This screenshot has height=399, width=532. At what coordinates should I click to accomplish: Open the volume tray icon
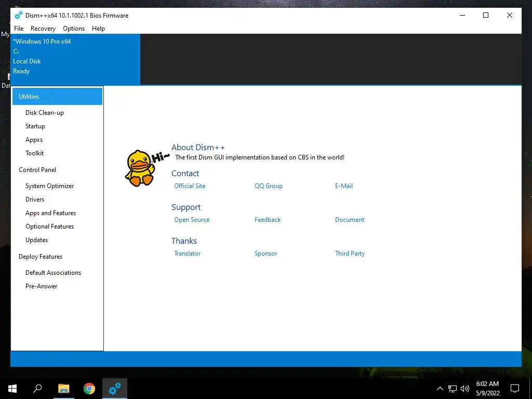point(465,389)
